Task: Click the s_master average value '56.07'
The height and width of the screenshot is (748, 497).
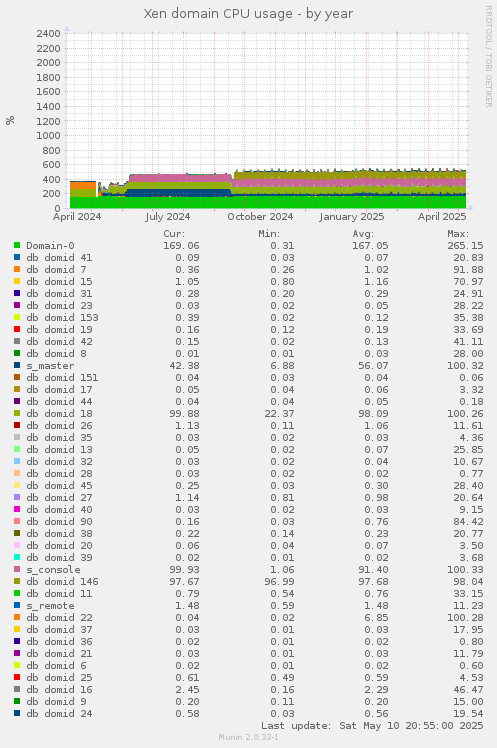Action: tap(373, 366)
